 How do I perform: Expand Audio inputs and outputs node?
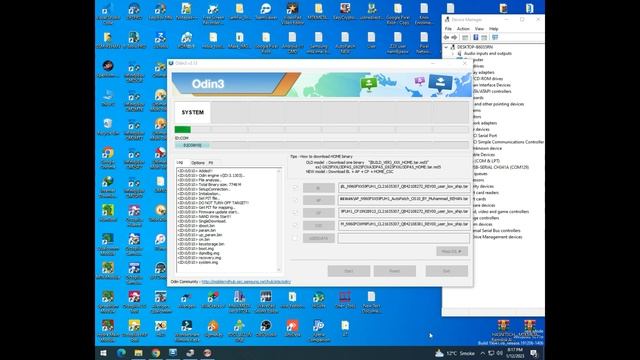click(x=453, y=53)
